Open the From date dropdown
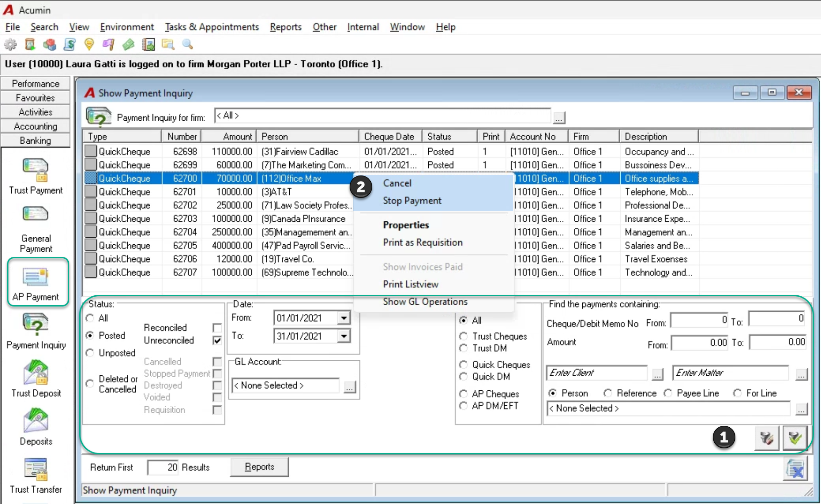The height and width of the screenshot is (504, 821). [x=344, y=318]
